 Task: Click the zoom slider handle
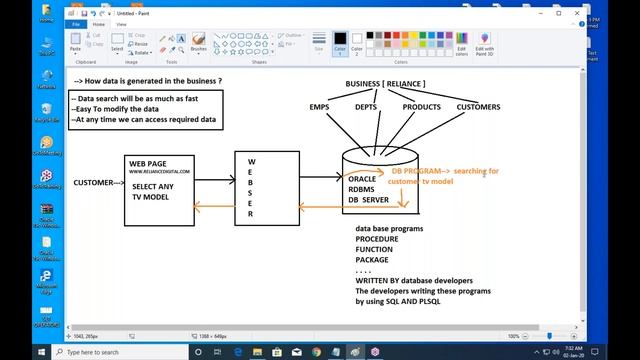(549, 336)
